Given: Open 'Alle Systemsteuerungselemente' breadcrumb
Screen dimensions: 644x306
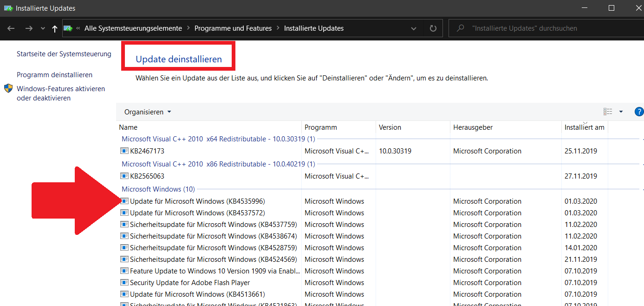Looking at the screenshot, I should [x=133, y=28].
